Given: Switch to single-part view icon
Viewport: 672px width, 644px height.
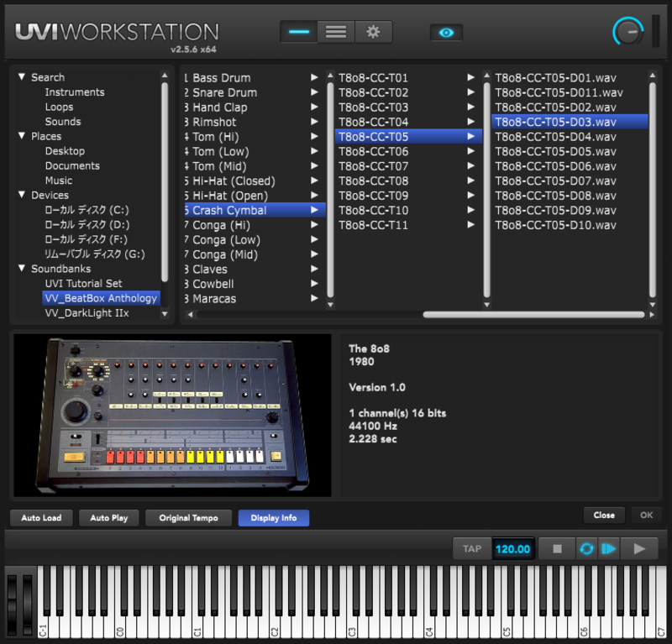Looking at the screenshot, I should pyautogui.click(x=299, y=32).
